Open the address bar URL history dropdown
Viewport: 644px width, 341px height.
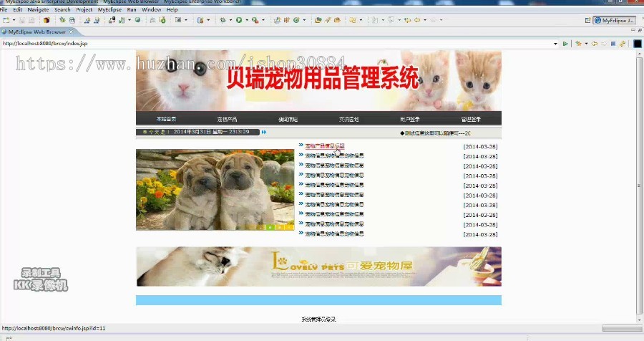tap(555, 44)
